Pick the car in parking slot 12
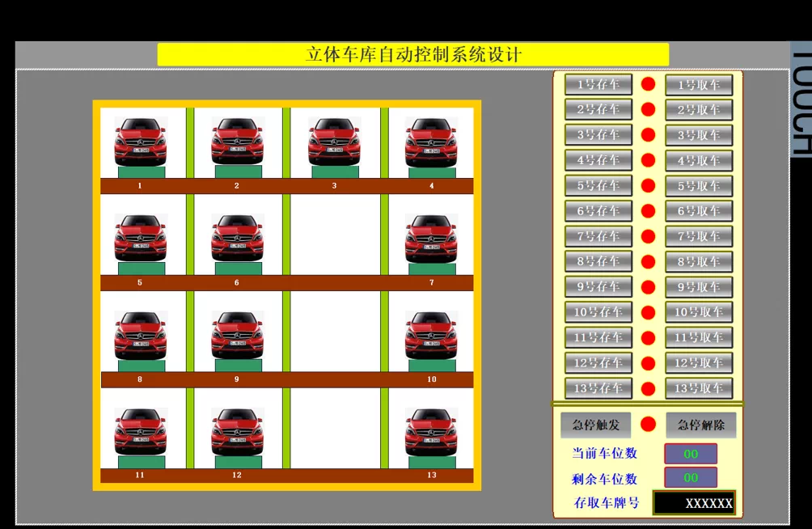This screenshot has height=529, width=812. pos(238,431)
